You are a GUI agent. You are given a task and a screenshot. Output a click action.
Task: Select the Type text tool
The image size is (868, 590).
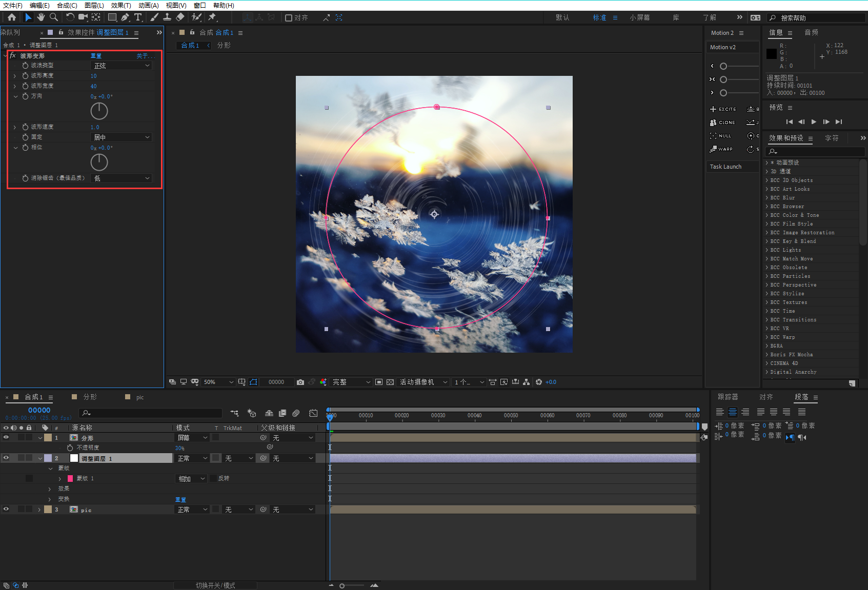[138, 17]
